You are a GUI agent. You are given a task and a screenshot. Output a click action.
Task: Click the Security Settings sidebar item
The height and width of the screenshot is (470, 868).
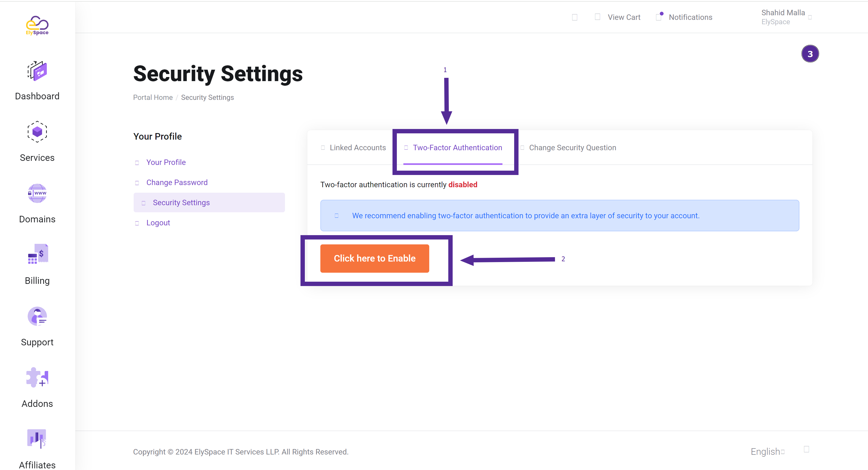coord(209,202)
